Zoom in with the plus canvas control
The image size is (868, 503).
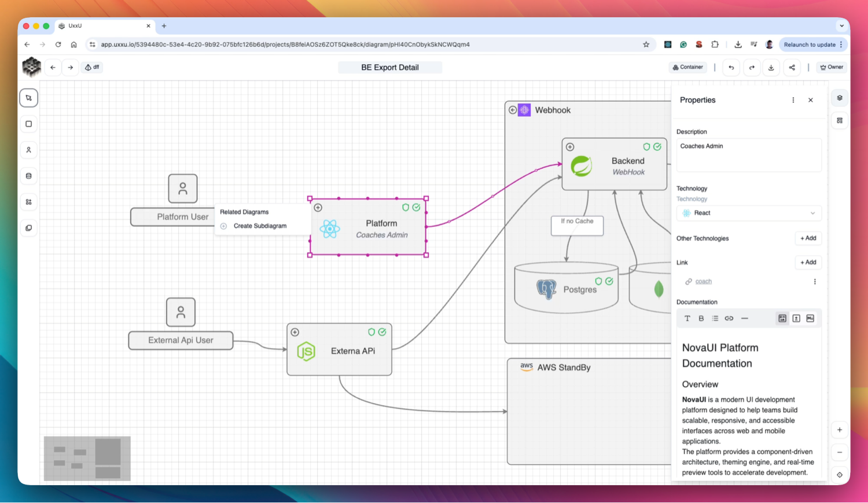(840, 430)
